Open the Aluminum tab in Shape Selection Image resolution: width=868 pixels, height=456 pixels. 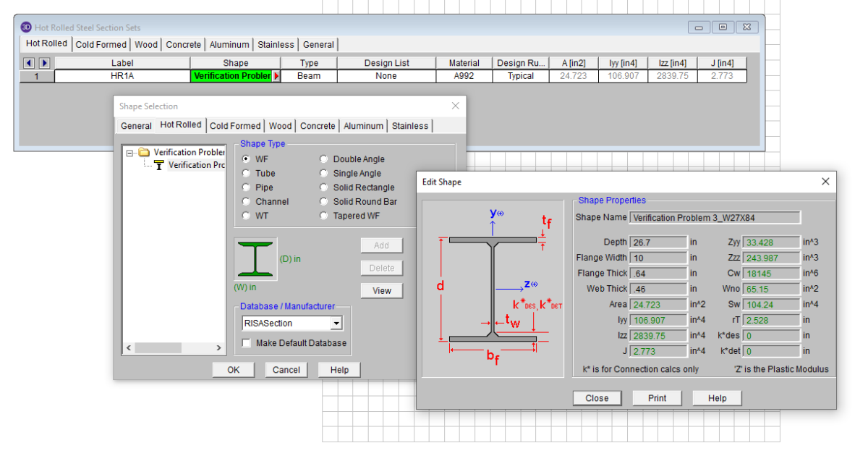(363, 126)
